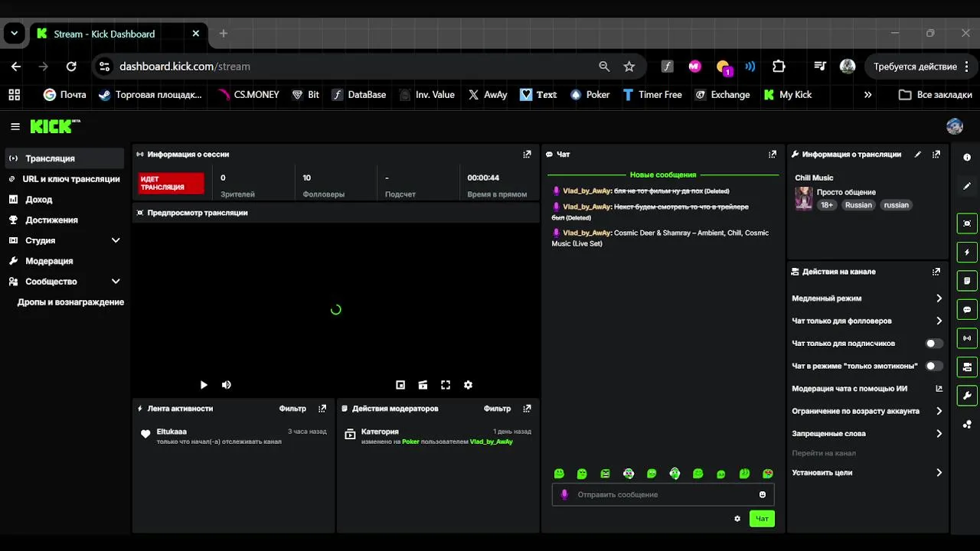Screen dimensions: 980x551
Task: Select Трансляция in left sidebar
Action: [65, 158]
